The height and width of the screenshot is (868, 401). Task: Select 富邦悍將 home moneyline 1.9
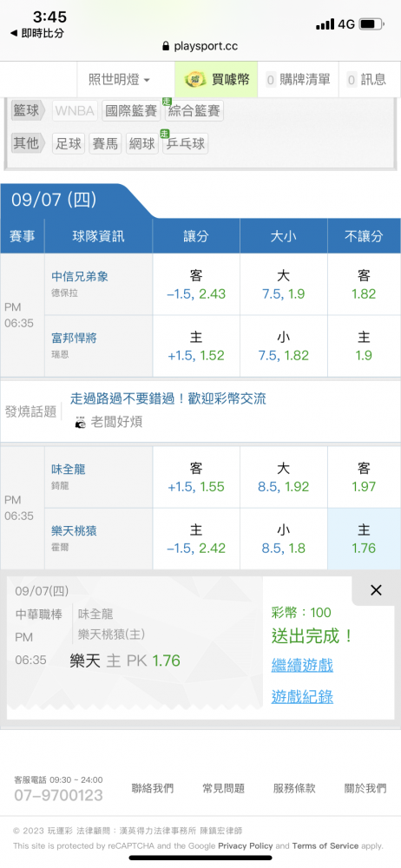[x=364, y=346]
